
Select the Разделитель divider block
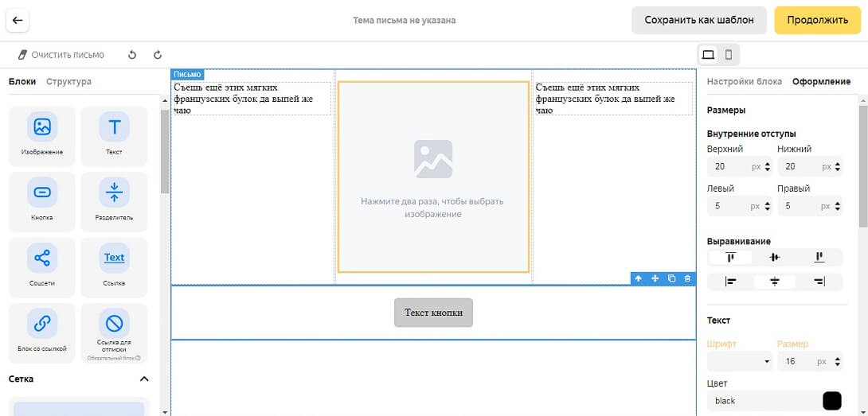click(x=114, y=201)
